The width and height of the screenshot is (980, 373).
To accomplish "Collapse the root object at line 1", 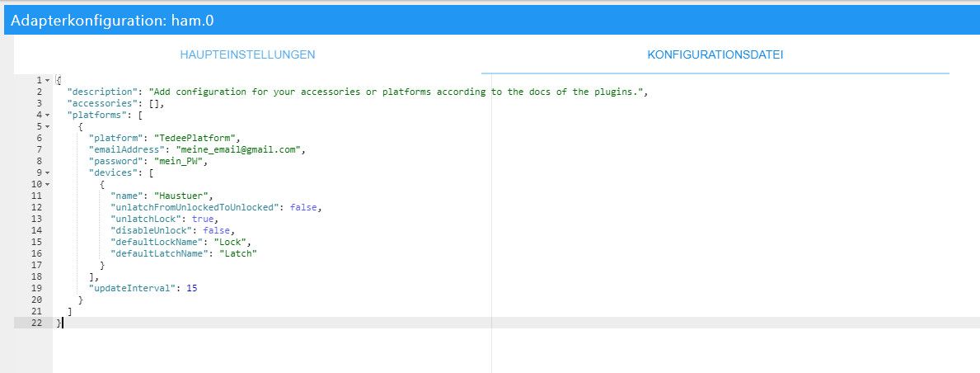I will point(48,80).
